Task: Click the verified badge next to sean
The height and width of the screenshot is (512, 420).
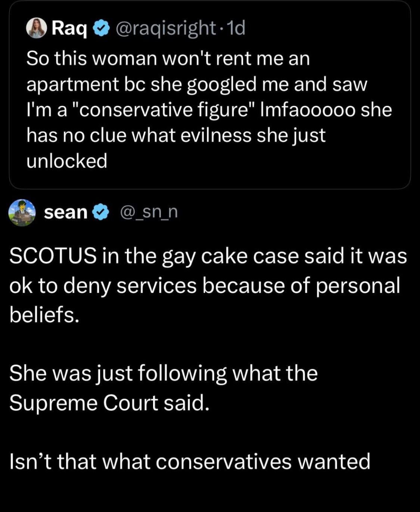Action: click(x=100, y=212)
